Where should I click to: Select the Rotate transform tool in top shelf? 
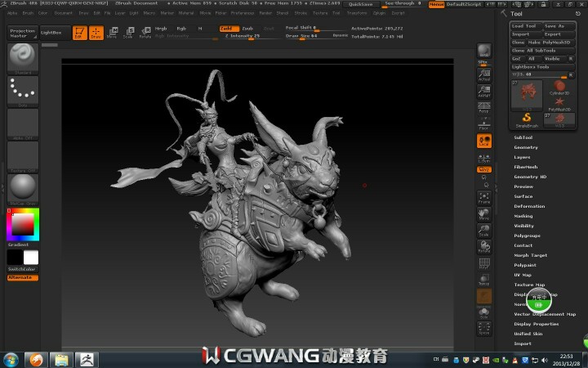tap(145, 33)
